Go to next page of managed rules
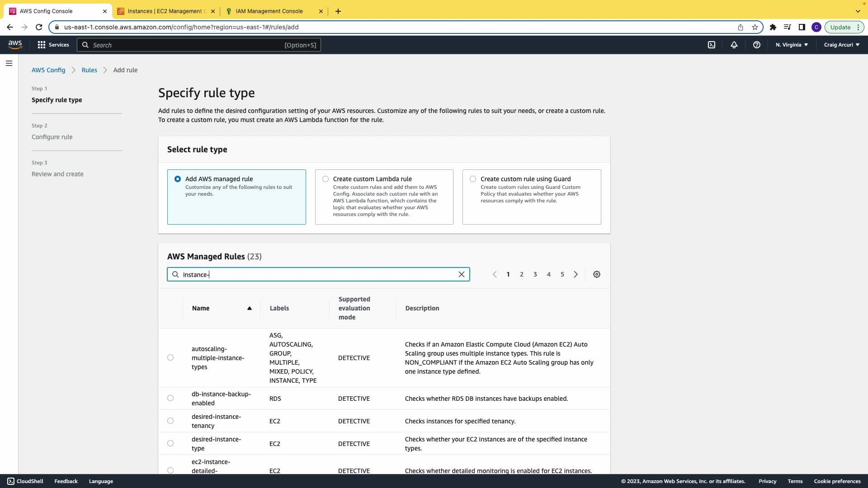The height and width of the screenshot is (488, 868). coord(576,274)
